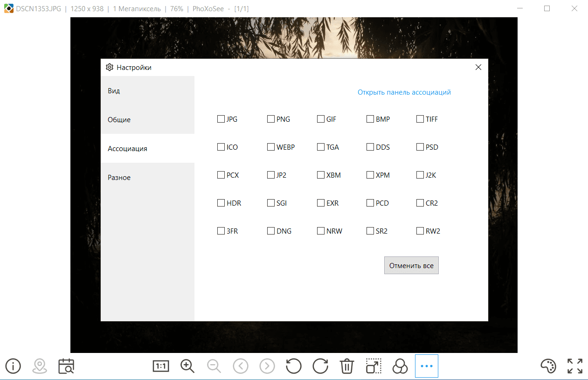Enable the JPG association checkbox
Image resolution: width=588 pixels, height=380 pixels.
click(x=221, y=119)
